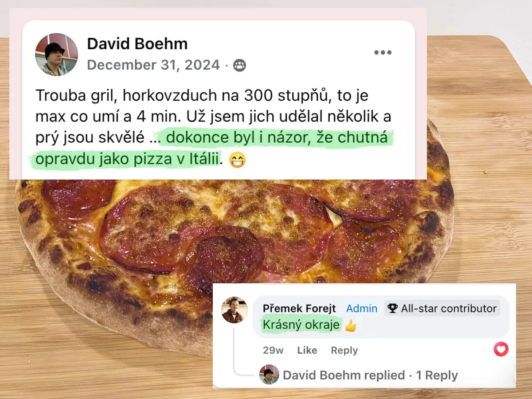
Task: Click the grinning emoji ending the post
Action: click(237, 160)
